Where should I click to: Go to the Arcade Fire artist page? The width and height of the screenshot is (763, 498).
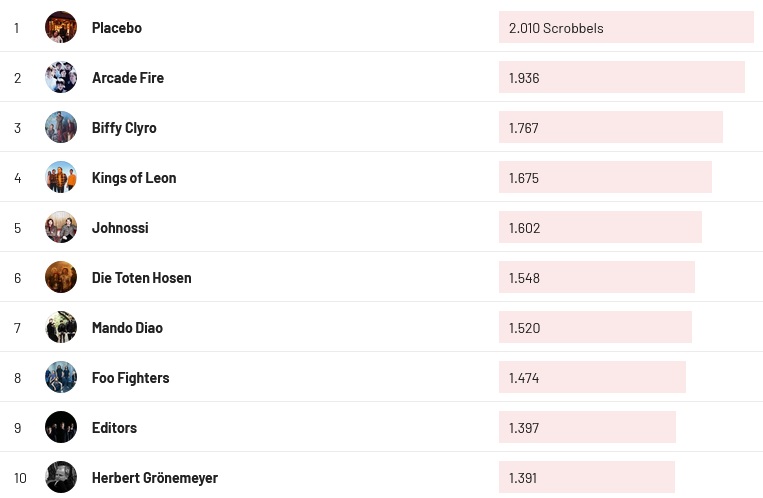pyautogui.click(x=128, y=78)
